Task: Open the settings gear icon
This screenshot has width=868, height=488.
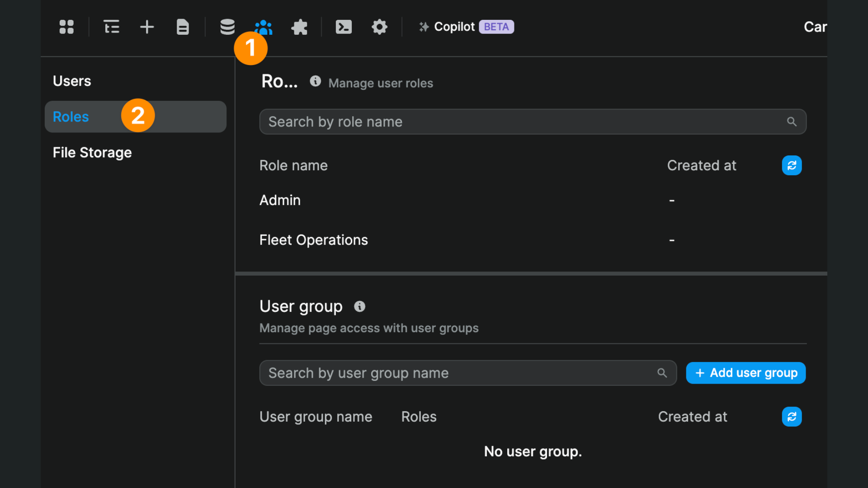Action: click(x=380, y=27)
